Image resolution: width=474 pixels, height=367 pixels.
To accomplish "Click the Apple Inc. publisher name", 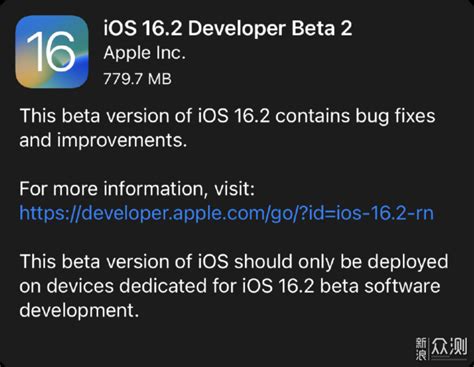I will pyautogui.click(x=144, y=54).
